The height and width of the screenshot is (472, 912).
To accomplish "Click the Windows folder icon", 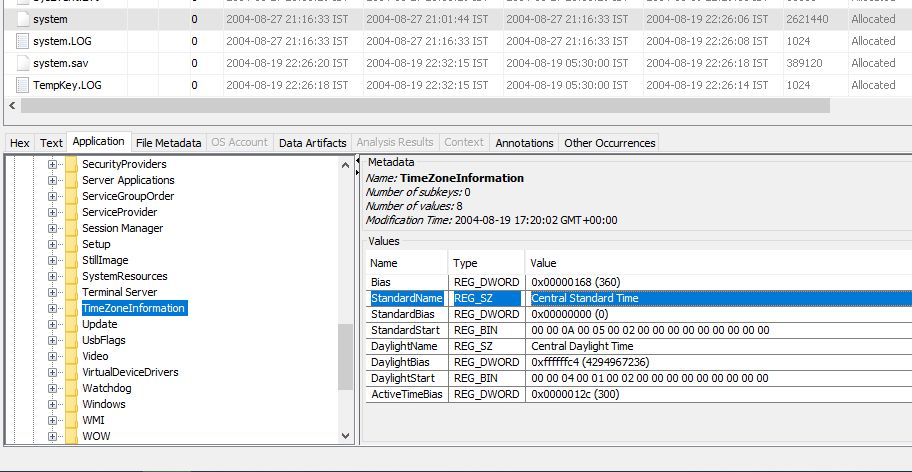I will [72, 404].
